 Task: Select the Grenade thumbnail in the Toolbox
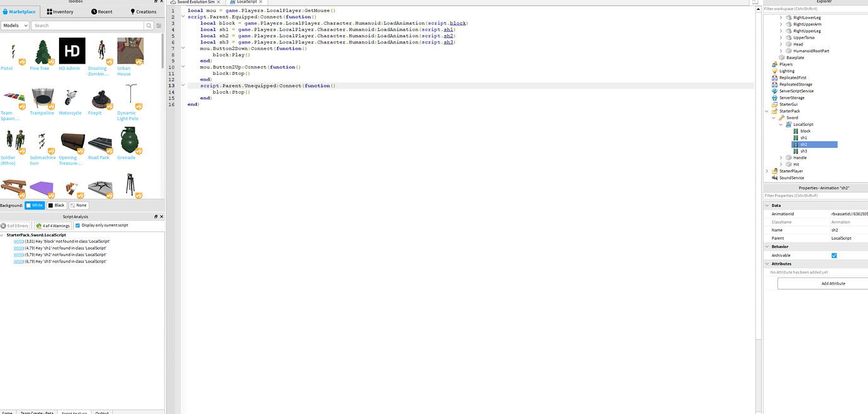point(128,141)
